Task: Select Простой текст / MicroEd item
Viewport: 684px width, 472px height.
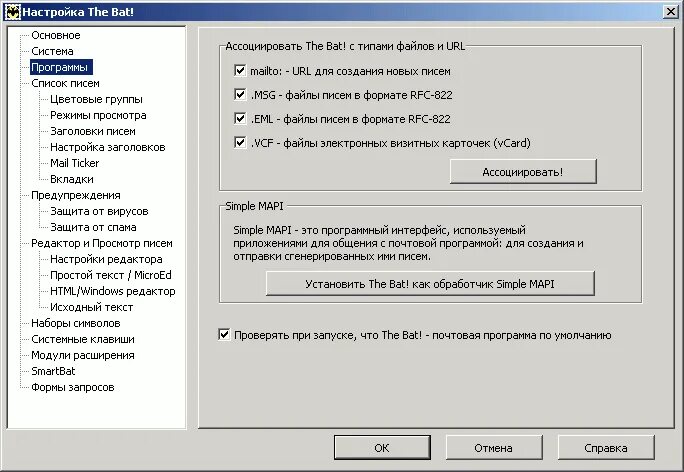Action: point(111,275)
